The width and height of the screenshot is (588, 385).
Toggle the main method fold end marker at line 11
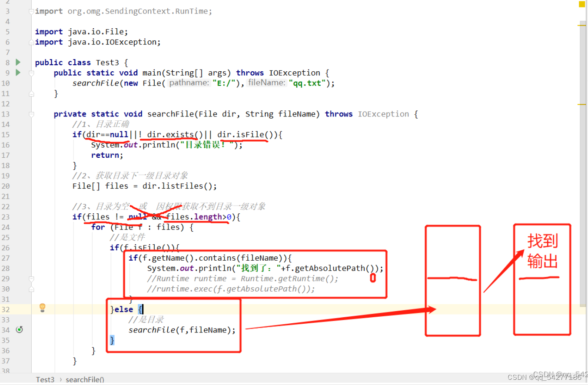[31, 93]
